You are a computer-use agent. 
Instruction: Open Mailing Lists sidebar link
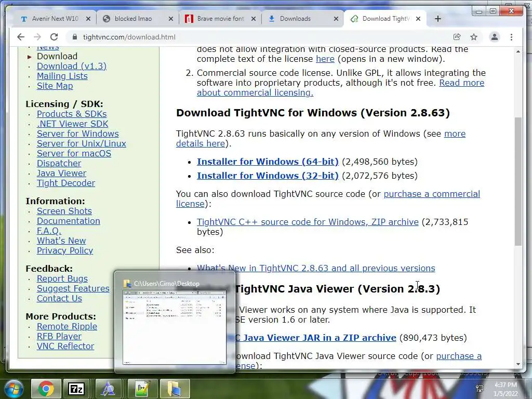click(x=62, y=76)
